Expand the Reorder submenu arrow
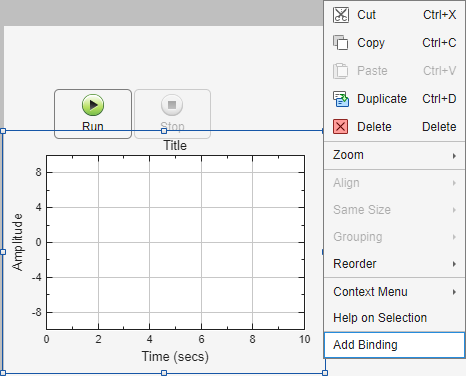Screen dimensions: 466x376 (x=454, y=264)
